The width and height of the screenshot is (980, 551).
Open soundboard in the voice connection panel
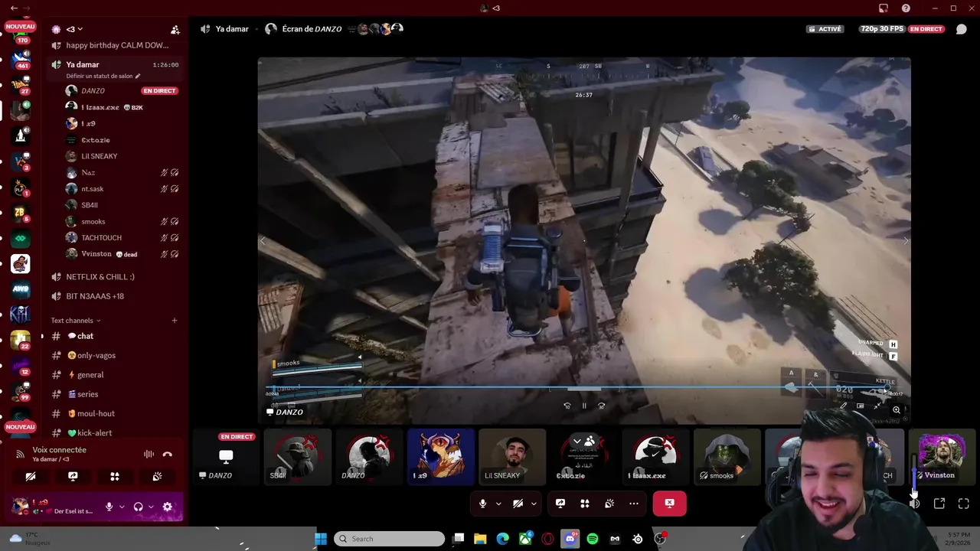pyautogui.click(x=157, y=476)
